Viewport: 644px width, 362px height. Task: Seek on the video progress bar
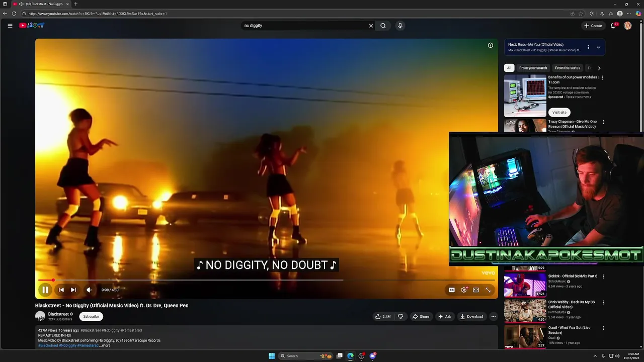click(267, 280)
